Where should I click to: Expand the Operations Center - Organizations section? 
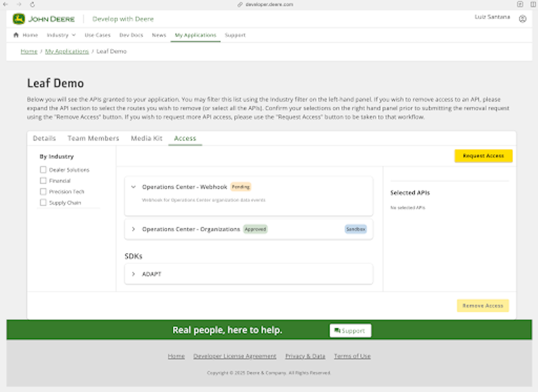coord(133,229)
